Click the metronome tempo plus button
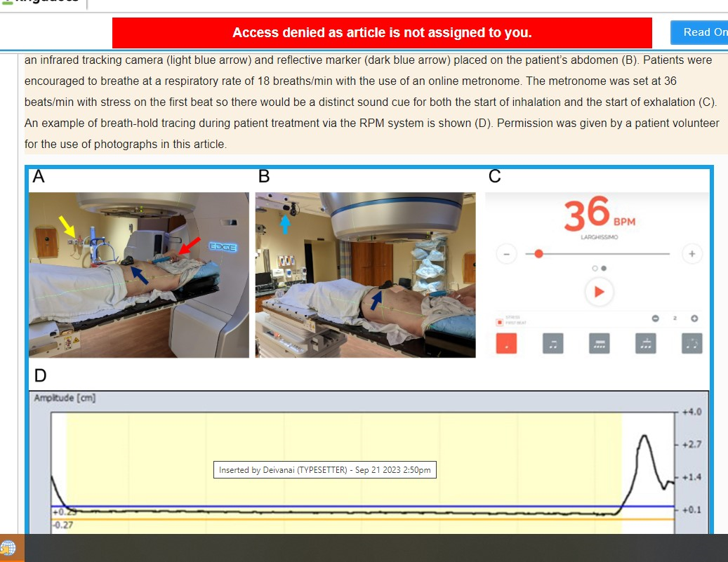This screenshot has height=562, width=728. pyautogui.click(x=691, y=254)
